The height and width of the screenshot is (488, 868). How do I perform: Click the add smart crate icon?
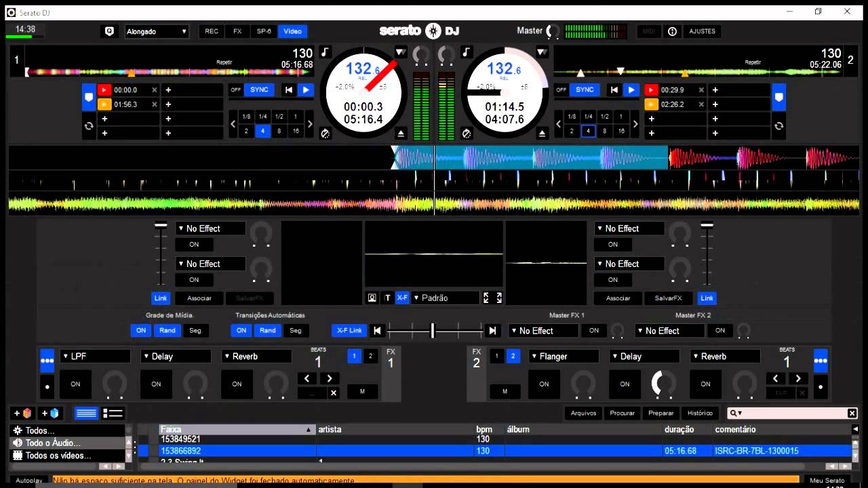click(x=51, y=413)
